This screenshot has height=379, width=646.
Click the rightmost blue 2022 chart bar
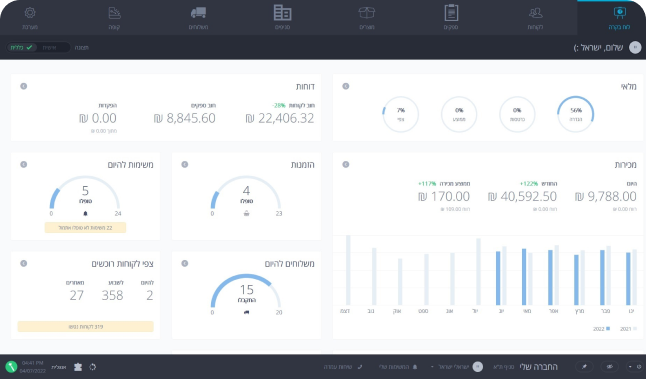(628, 279)
